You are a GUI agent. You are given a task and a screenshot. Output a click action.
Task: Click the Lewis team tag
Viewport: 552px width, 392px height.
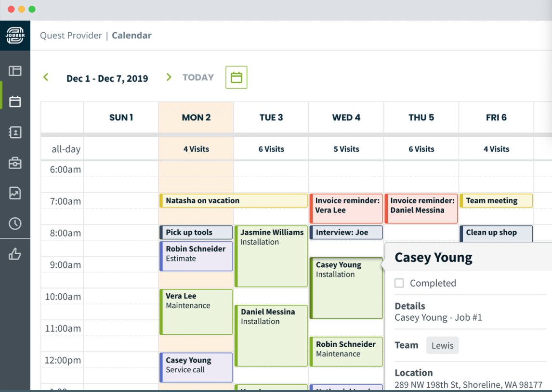(x=442, y=345)
